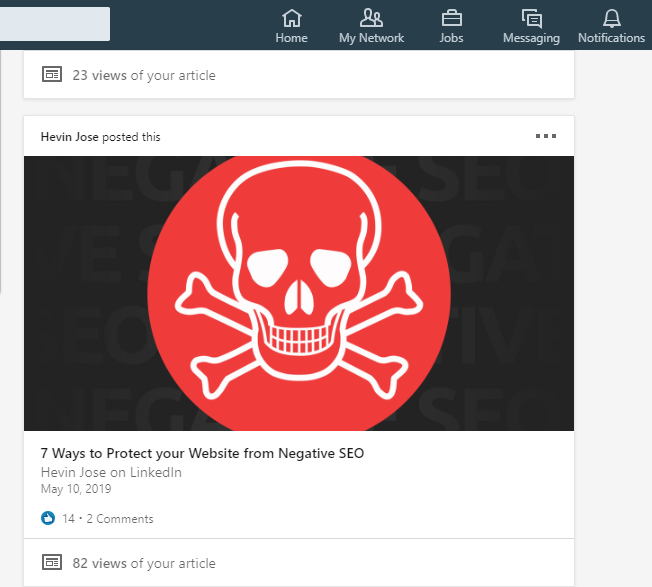Click article icon beside 23 views
Screen dimensions: 652x587
coord(52,75)
